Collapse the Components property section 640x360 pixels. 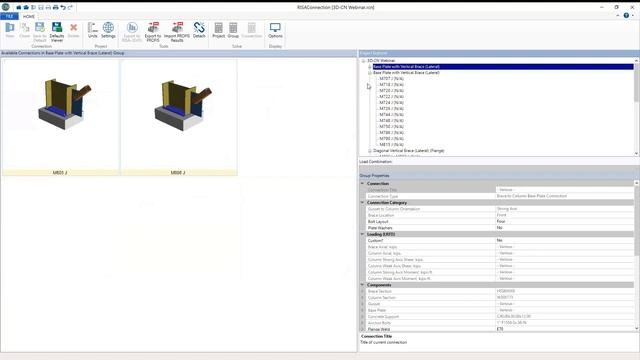click(x=362, y=285)
